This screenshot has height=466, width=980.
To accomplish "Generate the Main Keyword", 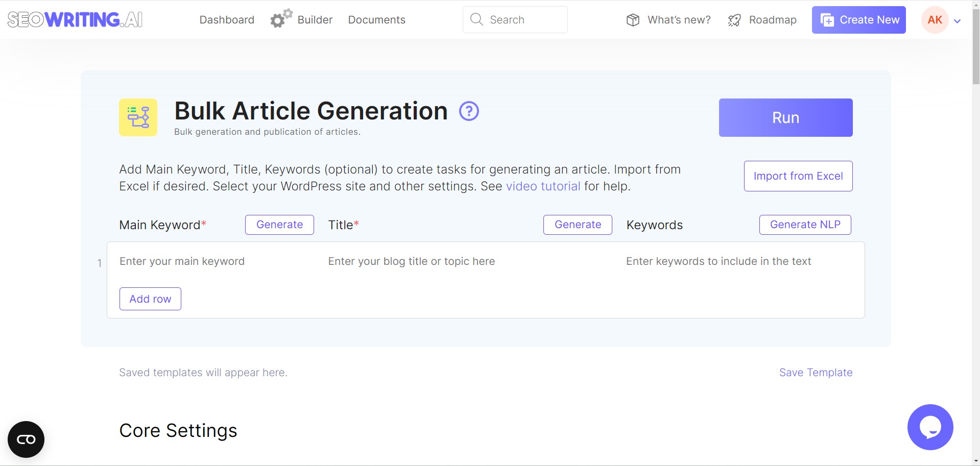I will point(279,225).
